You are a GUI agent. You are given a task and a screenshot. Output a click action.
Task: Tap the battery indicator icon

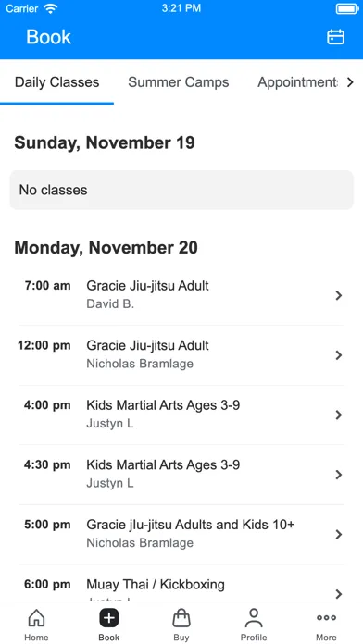coord(347,8)
